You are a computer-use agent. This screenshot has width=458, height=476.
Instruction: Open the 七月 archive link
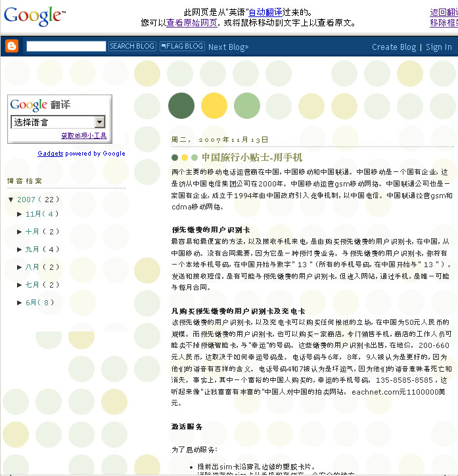[32, 284]
